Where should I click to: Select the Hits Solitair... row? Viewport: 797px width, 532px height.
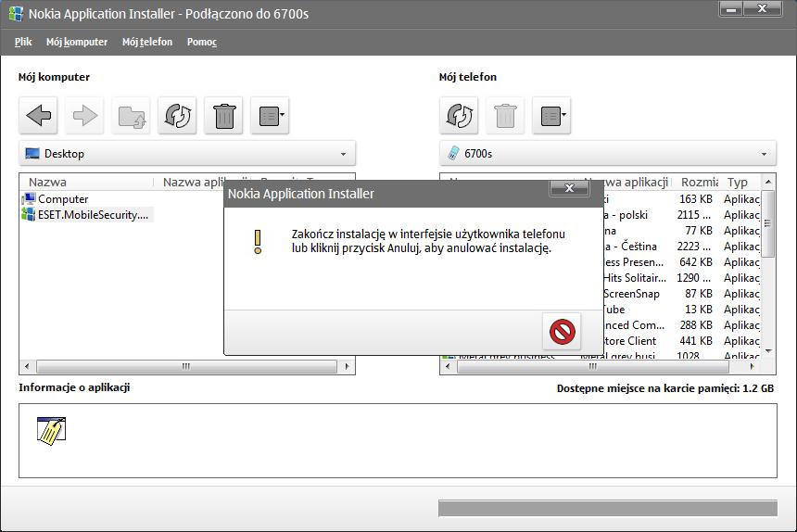point(681,278)
